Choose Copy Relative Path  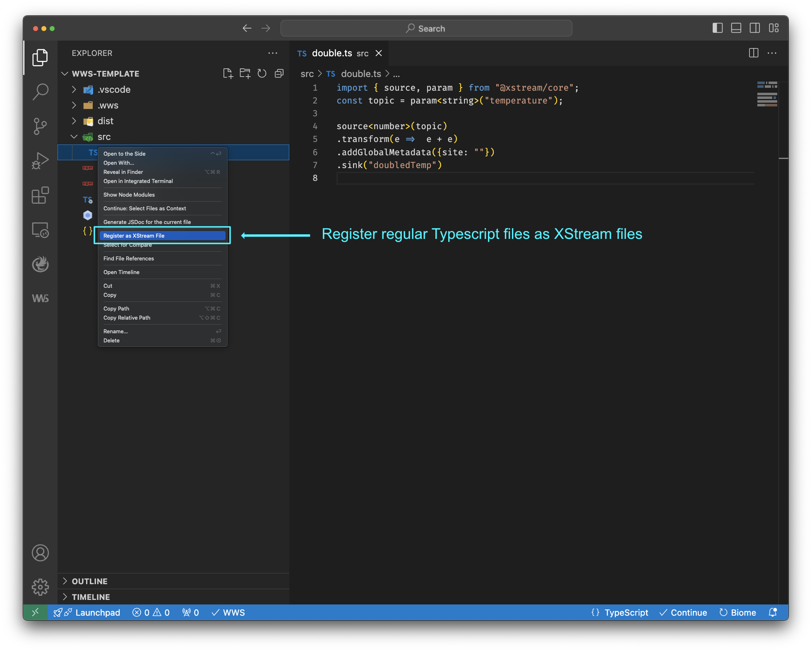point(162,318)
